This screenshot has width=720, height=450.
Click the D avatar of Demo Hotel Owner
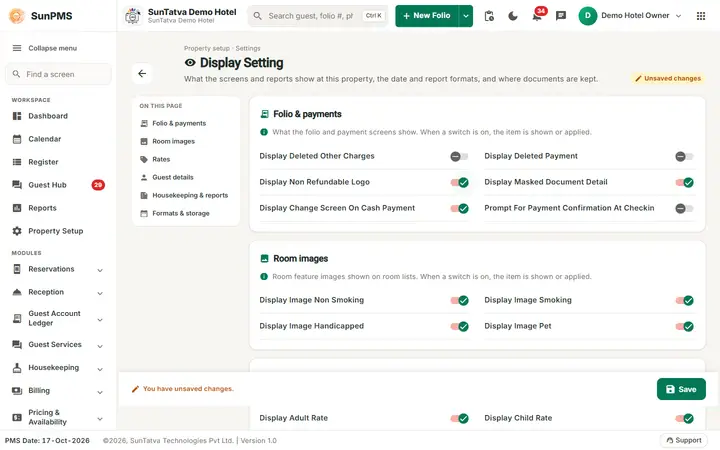point(588,16)
